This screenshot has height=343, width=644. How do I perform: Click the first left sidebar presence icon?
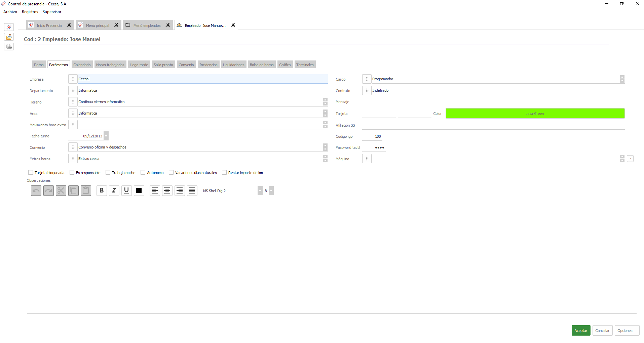click(x=9, y=27)
